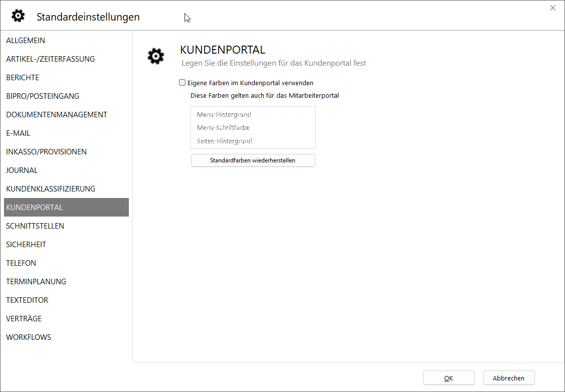Select the E-MAIL settings entry
Image resolution: width=565 pixels, height=392 pixels.
click(x=18, y=133)
